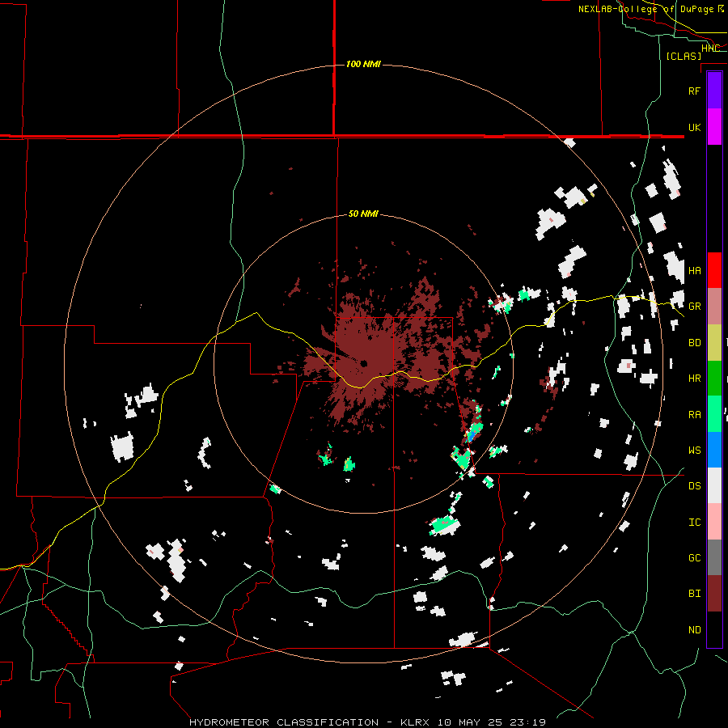Select the 'GC' legend label
The height and width of the screenshot is (728, 728).
[695, 558]
